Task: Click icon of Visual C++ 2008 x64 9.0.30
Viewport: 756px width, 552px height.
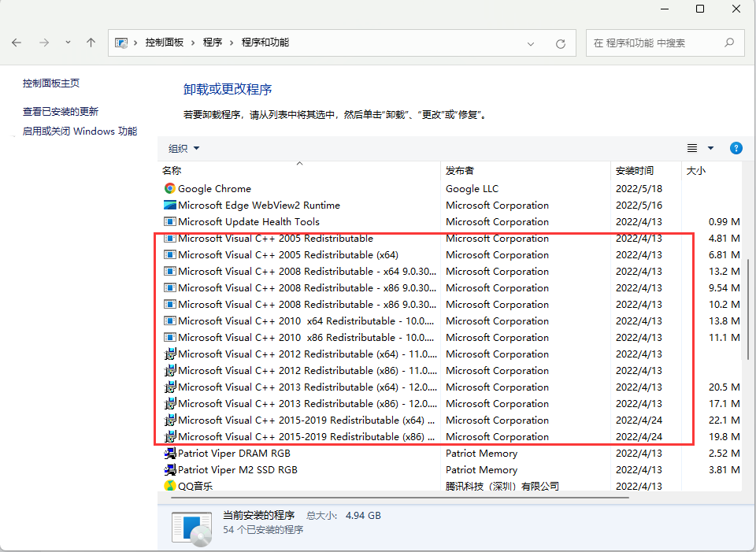Action: 170,272
